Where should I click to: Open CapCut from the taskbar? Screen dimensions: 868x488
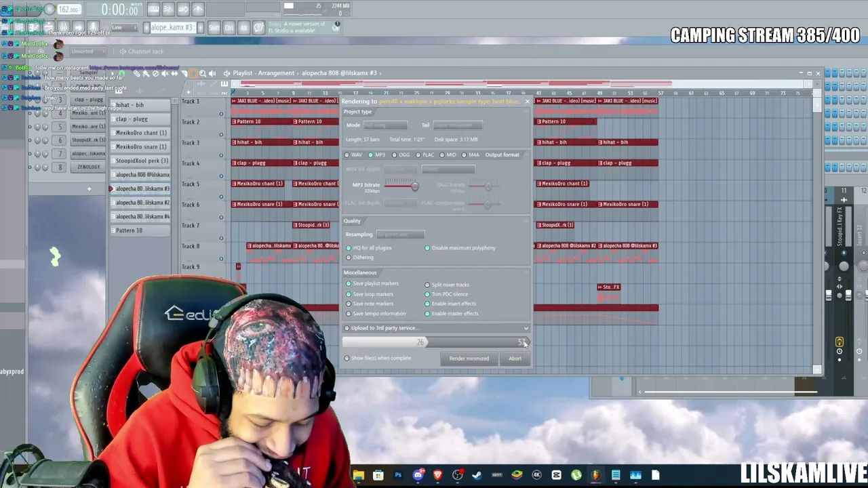(x=557, y=475)
